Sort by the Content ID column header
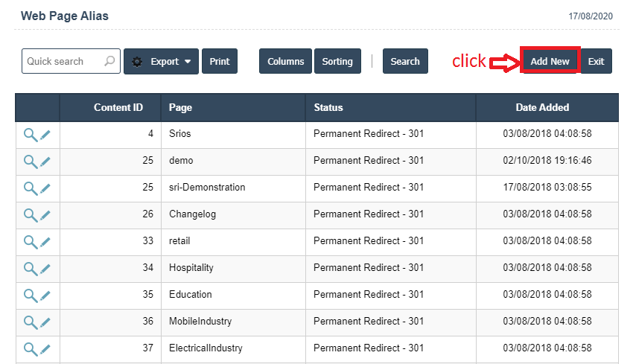Viewport: 633px width, 364px height. click(118, 107)
